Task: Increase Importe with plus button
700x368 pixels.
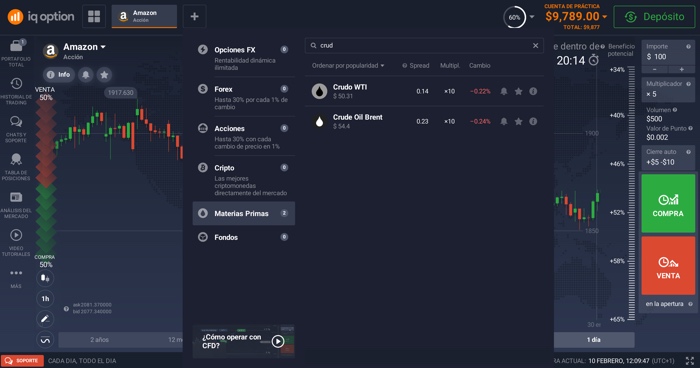Action: click(x=682, y=69)
